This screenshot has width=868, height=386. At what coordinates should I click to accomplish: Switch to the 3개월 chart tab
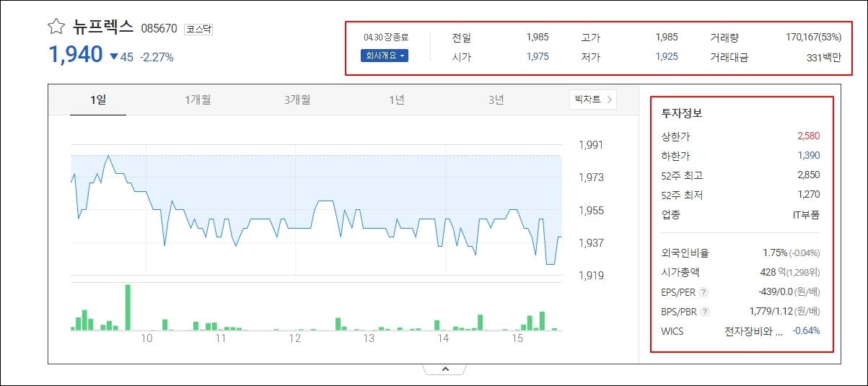pyautogui.click(x=297, y=100)
